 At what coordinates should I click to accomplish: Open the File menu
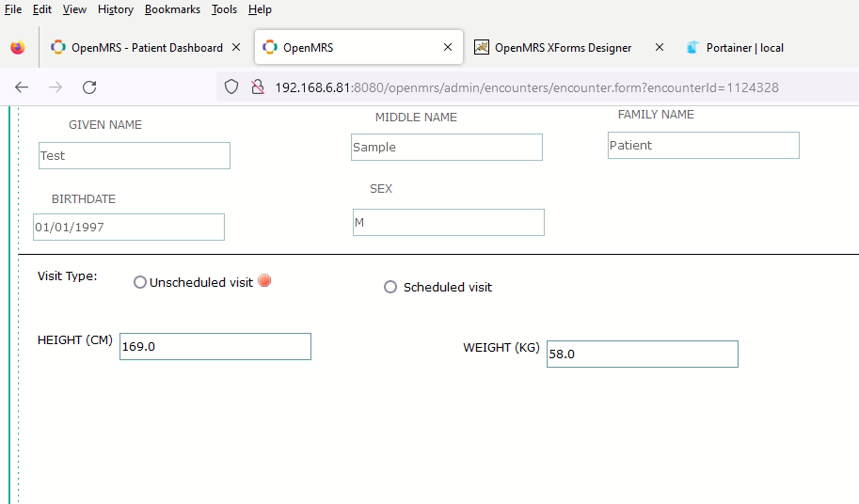(x=13, y=9)
